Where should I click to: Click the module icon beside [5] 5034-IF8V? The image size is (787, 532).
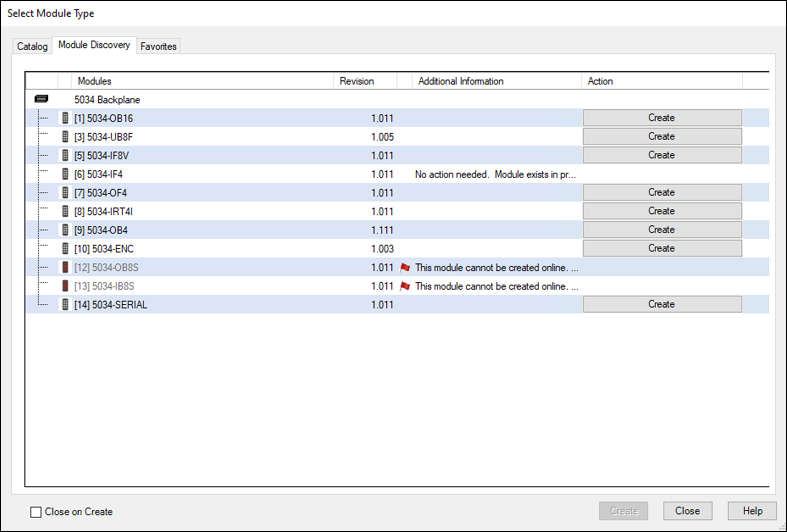tap(65, 155)
